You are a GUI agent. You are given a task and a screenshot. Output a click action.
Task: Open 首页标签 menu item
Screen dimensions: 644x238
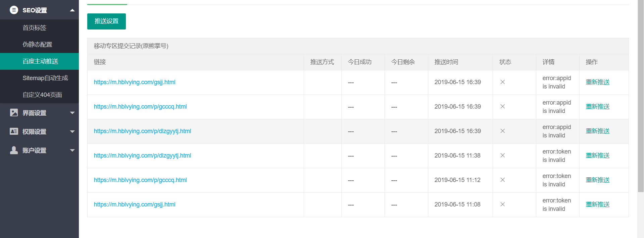click(35, 28)
